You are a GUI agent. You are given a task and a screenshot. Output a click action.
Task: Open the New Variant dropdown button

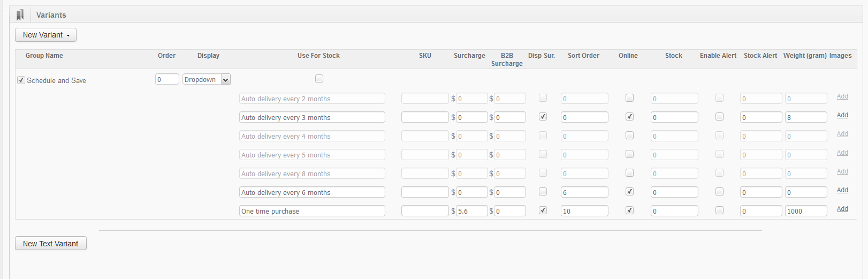45,35
